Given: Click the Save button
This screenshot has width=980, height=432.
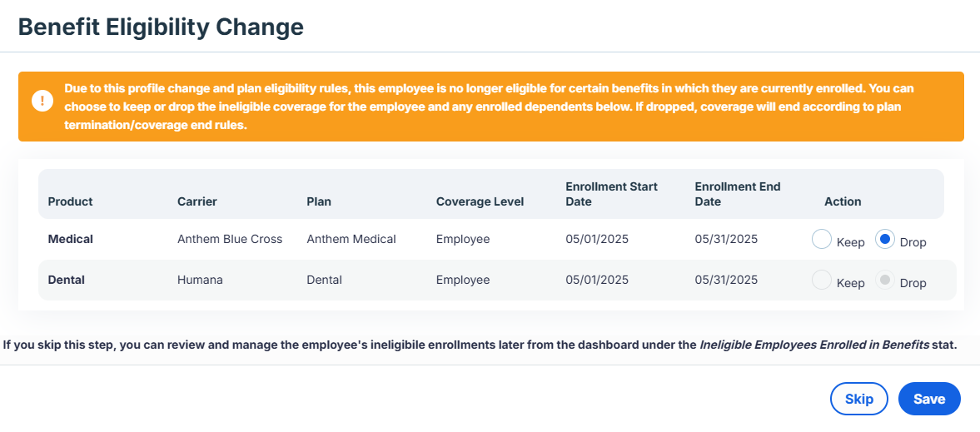Looking at the screenshot, I should [928, 399].
